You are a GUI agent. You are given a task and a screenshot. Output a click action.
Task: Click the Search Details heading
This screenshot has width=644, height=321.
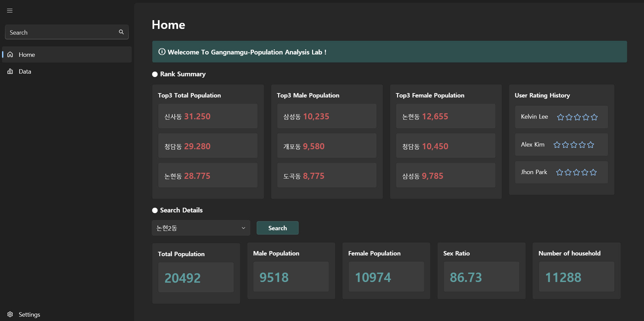181,210
